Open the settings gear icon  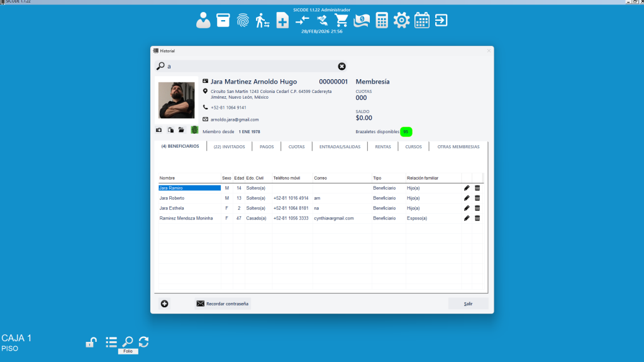(401, 20)
